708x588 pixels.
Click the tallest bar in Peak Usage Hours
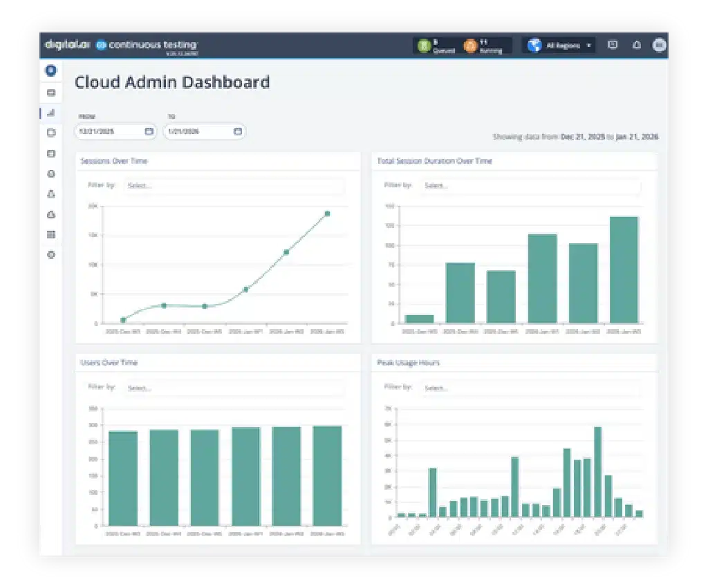[x=597, y=470]
